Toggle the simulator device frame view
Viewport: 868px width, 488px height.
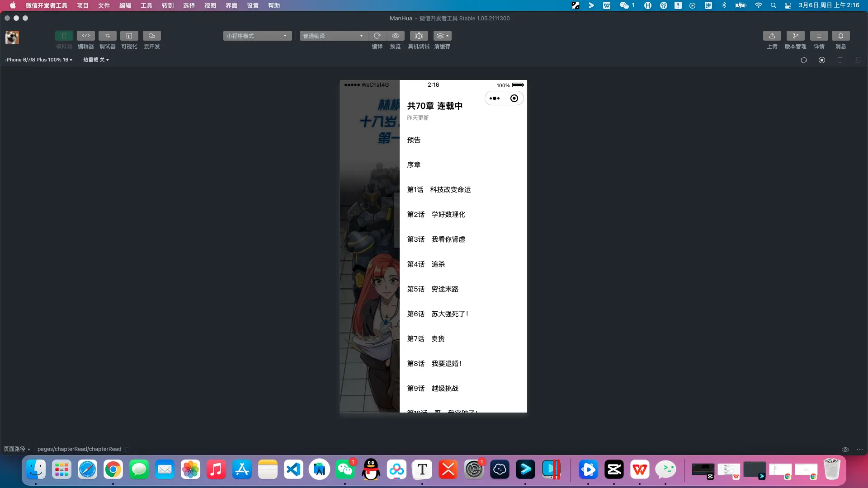coord(840,60)
